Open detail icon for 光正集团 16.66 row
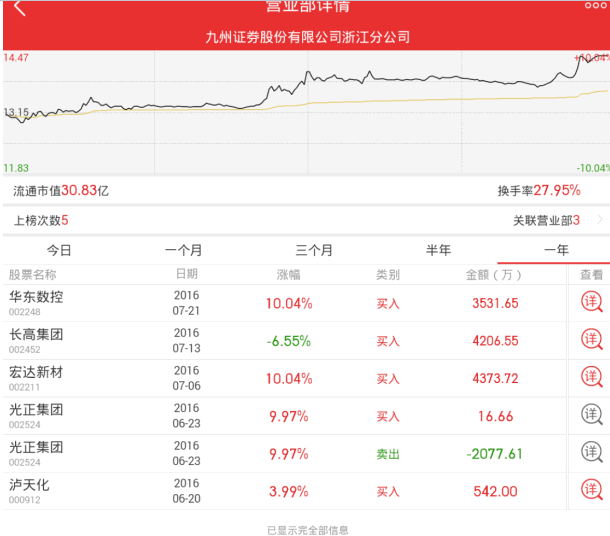Image resolution: width=610 pixels, height=536 pixels. [591, 415]
